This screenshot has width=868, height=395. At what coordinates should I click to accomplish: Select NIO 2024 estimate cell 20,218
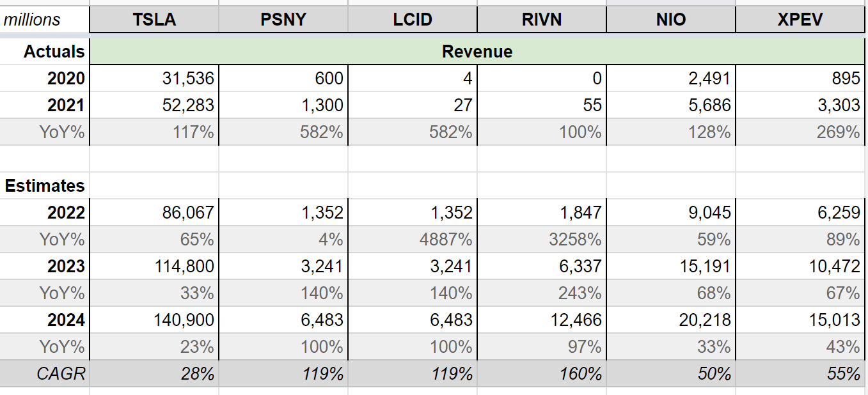pos(671,320)
